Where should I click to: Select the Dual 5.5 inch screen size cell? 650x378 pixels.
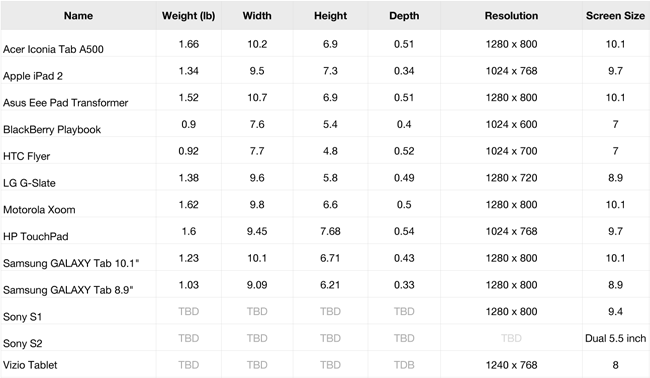pos(615,338)
